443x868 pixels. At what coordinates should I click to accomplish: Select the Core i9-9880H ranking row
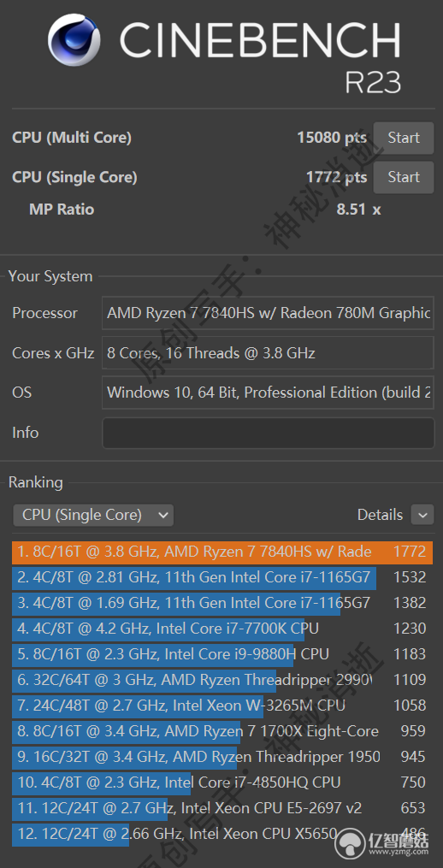(x=222, y=654)
